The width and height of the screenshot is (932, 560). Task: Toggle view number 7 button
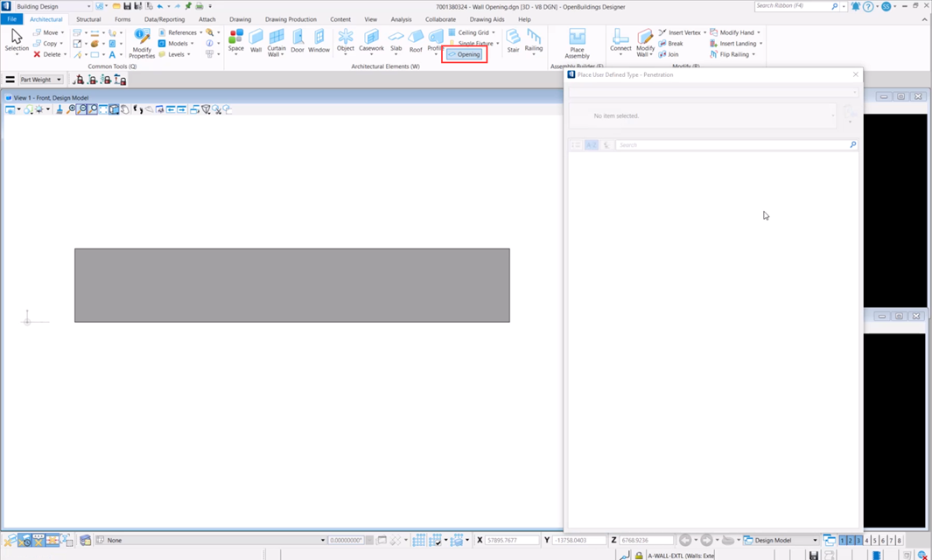pos(891,541)
